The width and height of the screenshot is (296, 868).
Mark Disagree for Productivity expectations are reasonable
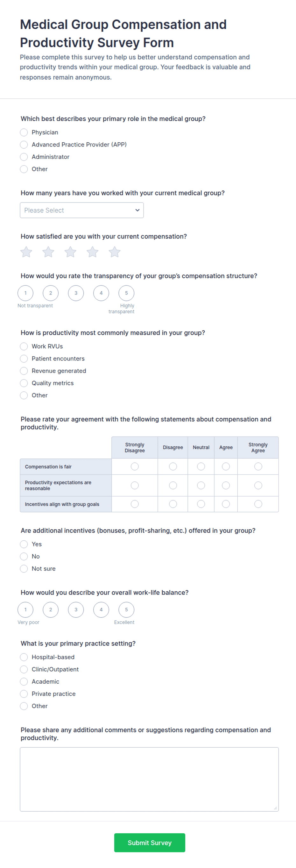pyautogui.click(x=173, y=485)
